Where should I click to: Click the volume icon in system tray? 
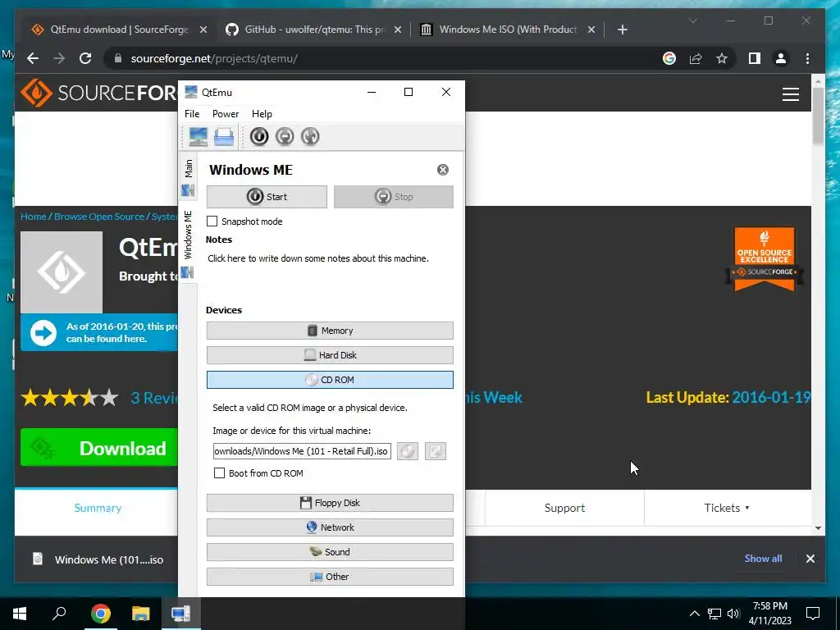(733, 614)
